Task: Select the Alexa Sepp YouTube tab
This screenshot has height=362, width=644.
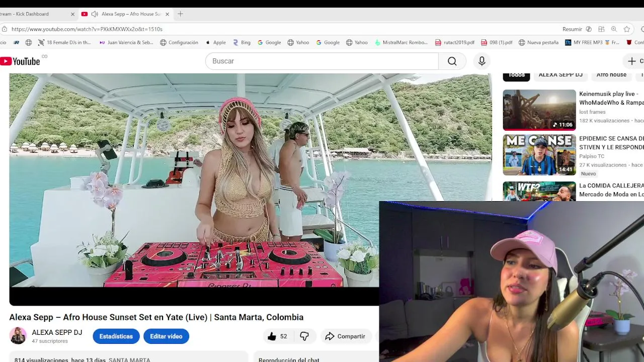Action: pos(126,14)
